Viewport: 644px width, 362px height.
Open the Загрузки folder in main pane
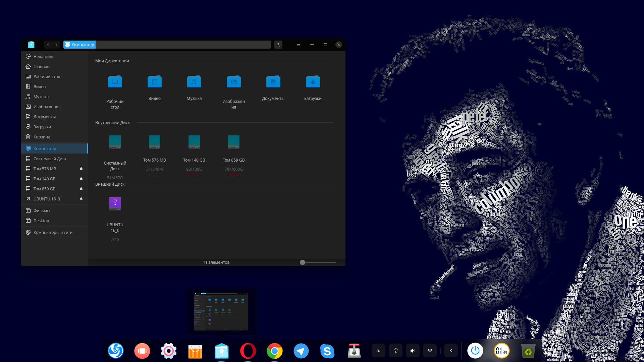[313, 81]
